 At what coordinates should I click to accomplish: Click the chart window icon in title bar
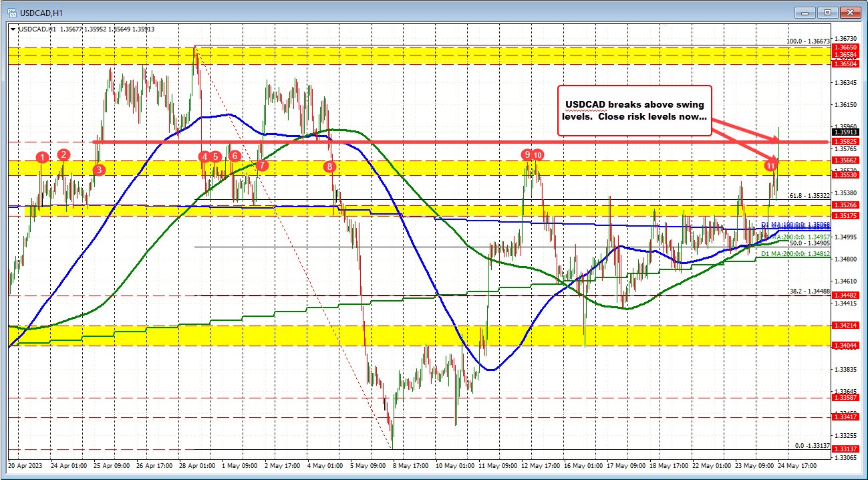click(11, 12)
